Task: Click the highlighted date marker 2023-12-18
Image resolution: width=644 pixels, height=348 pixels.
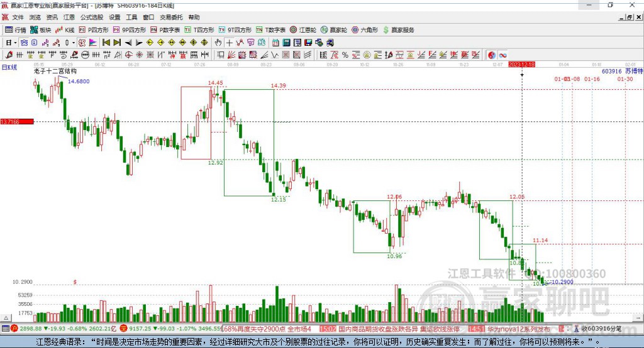Action: [x=521, y=65]
